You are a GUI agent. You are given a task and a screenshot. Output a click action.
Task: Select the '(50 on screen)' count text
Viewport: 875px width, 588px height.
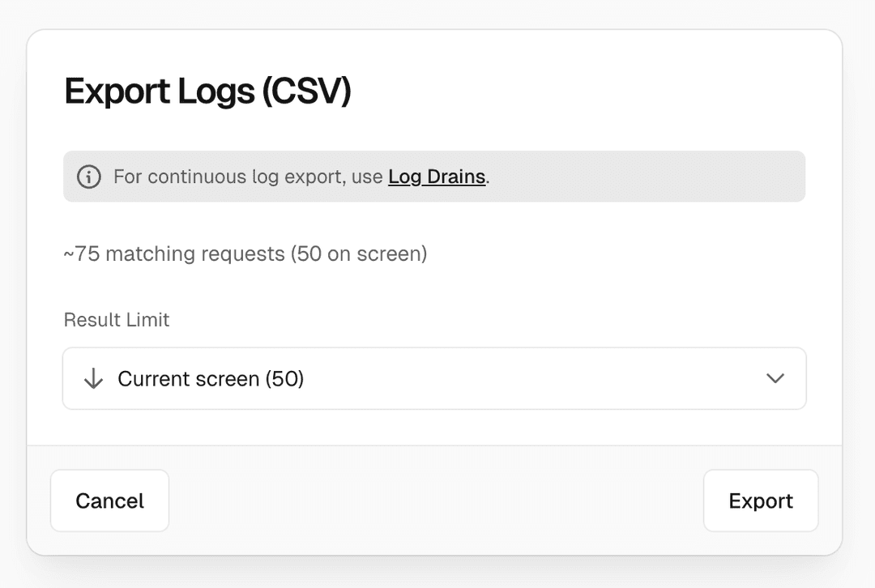point(358,254)
